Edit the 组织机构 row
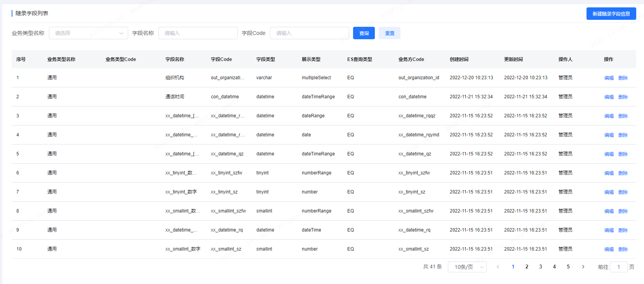 click(x=609, y=78)
